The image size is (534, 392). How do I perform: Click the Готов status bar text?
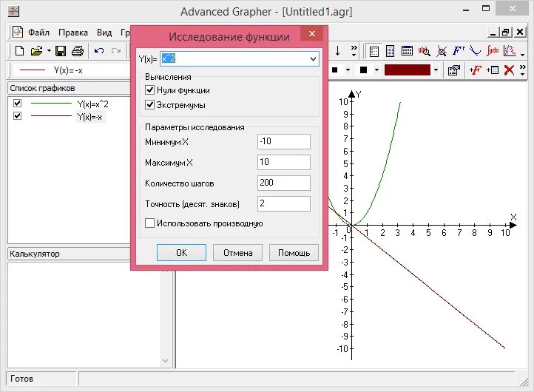(21, 379)
